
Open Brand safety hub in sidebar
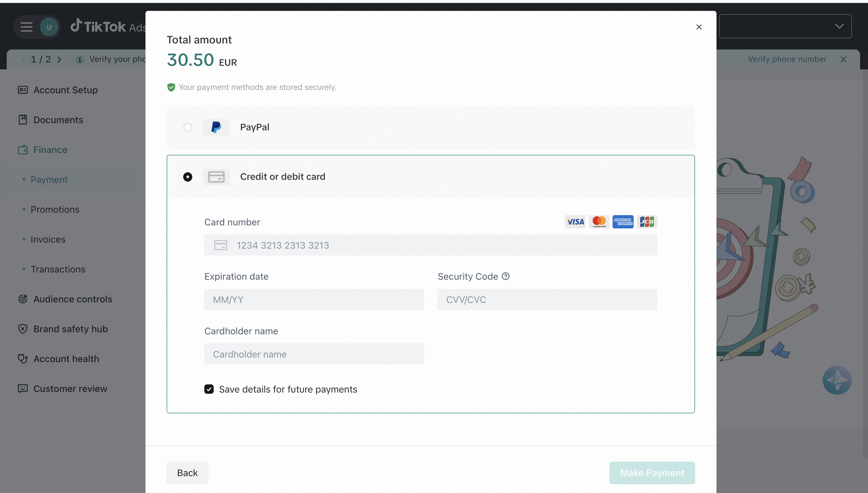click(63, 329)
